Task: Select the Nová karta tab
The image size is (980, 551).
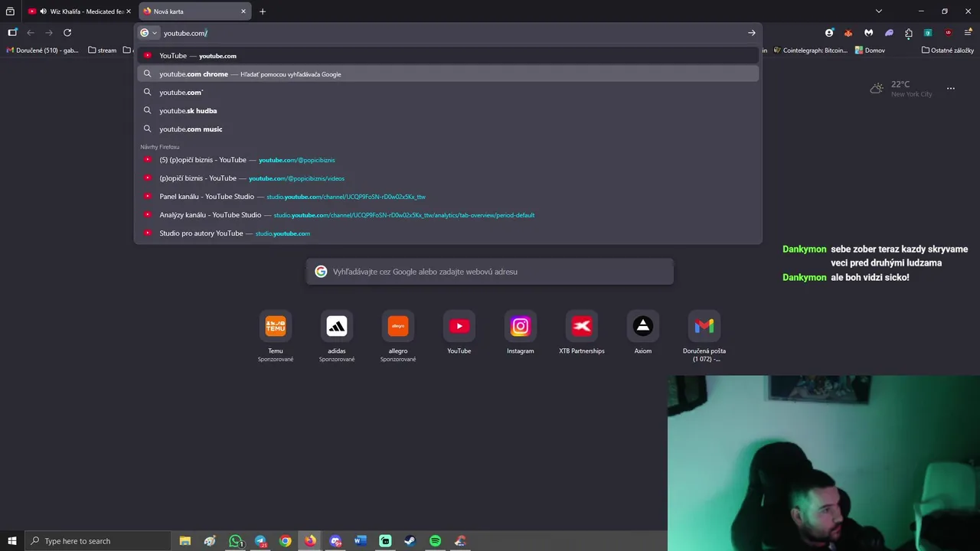Action: tap(195, 11)
